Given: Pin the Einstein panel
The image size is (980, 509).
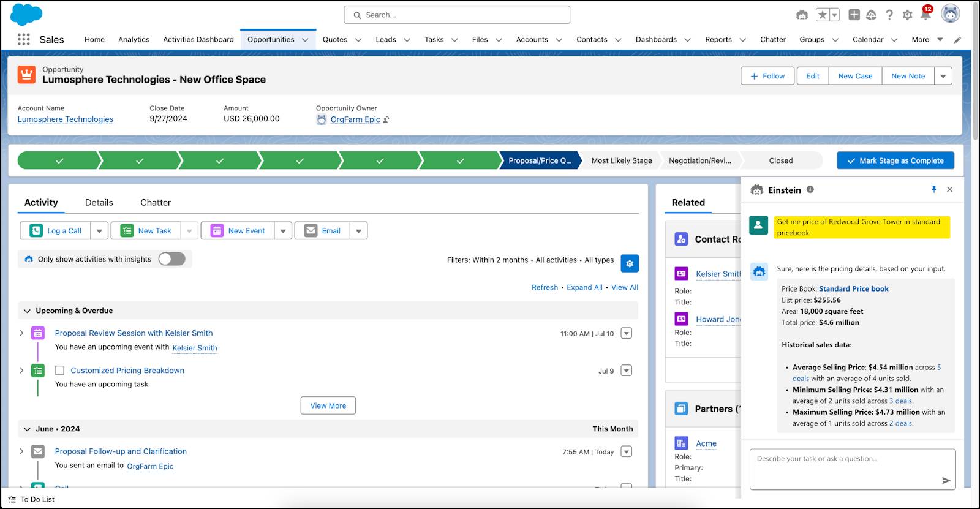Looking at the screenshot, I should pos(934,189).
